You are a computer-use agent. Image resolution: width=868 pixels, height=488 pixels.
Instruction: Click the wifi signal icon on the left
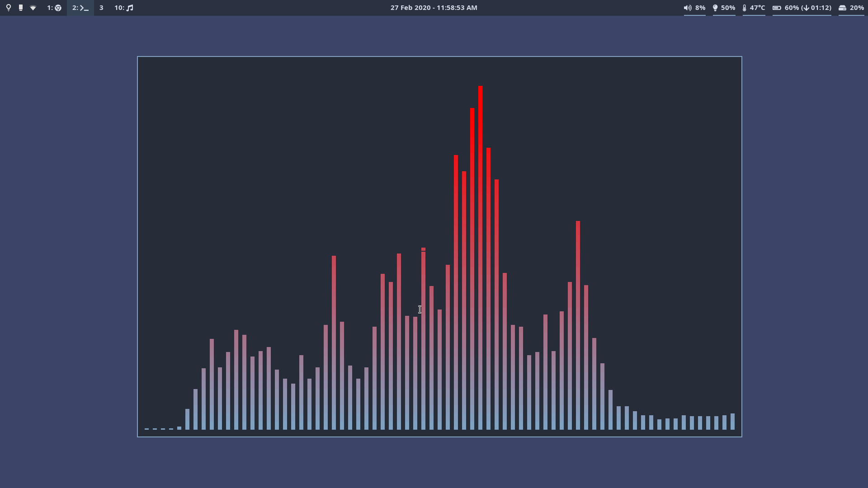point(33,8)
